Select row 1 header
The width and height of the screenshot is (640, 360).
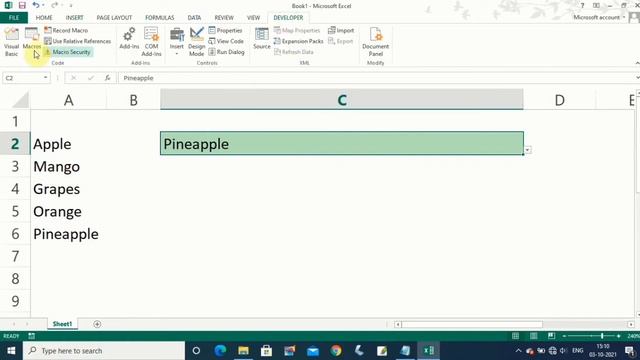click(x=15, y=121)
